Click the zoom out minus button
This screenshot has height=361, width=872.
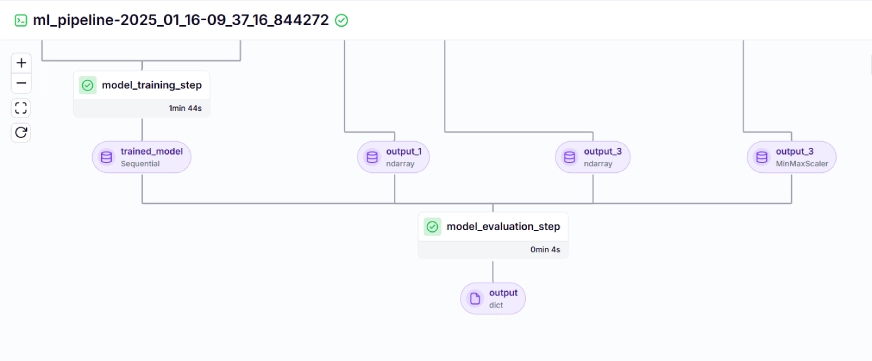[21, 83]
